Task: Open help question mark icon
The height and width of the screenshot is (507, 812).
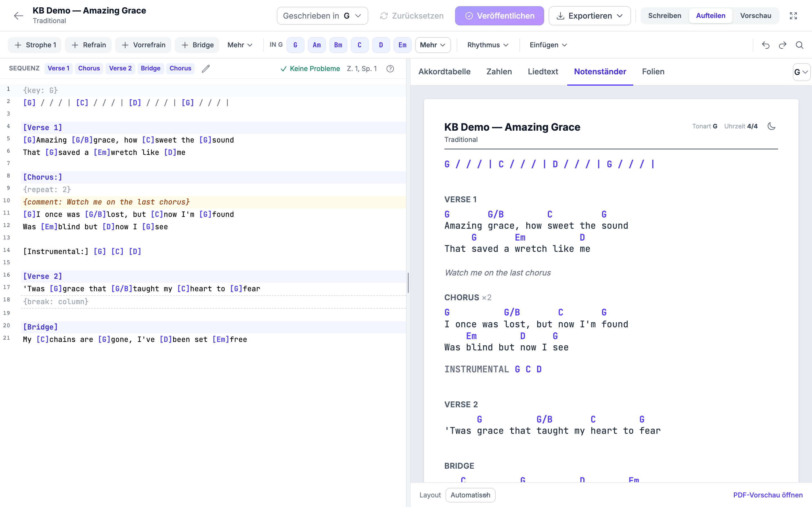Action: click(x=390, y=69)
